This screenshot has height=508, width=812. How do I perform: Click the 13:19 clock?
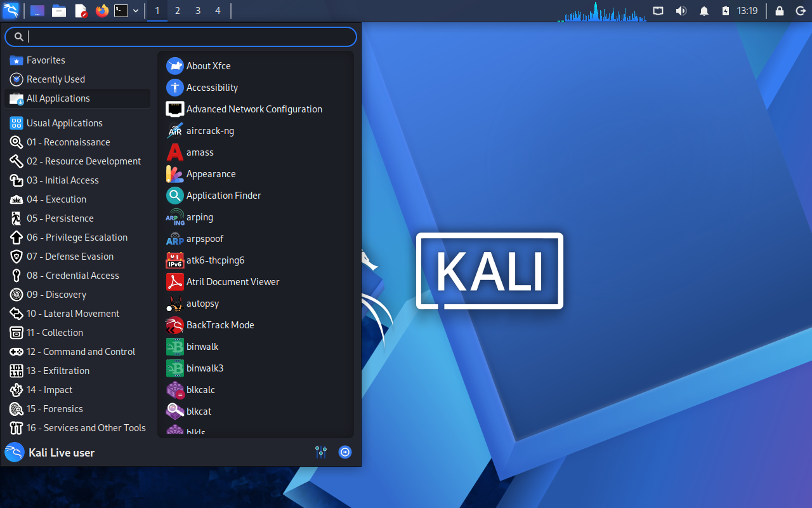click(x=747, y=11)
